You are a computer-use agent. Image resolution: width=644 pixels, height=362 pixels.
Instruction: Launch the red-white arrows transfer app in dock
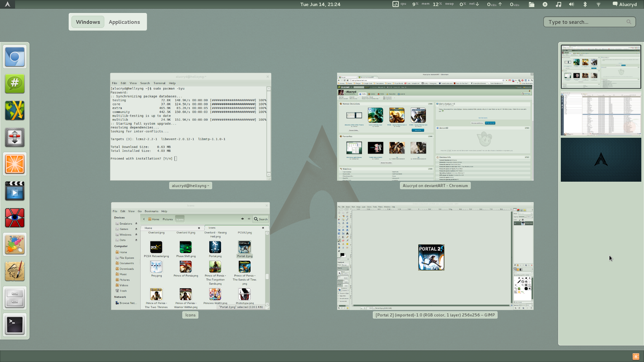[15, 137]
